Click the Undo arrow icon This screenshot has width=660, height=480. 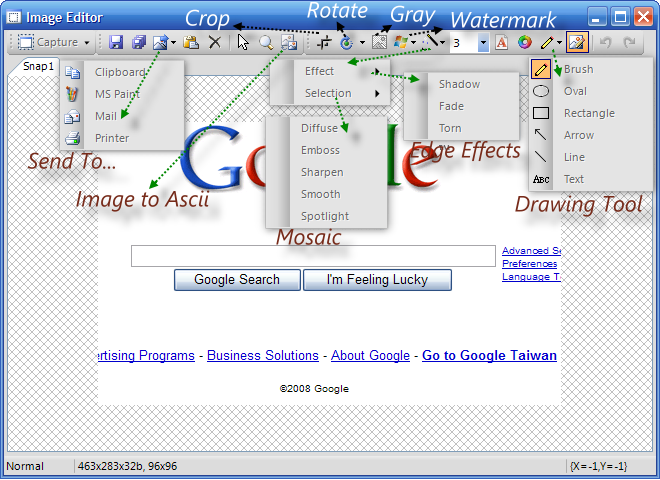[x=605, y=43]
